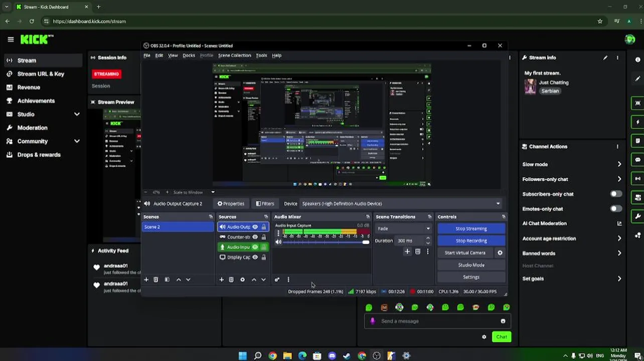Click Send a message input field
The height and width of the screenshot is (361, 644).
coord(438,321)
